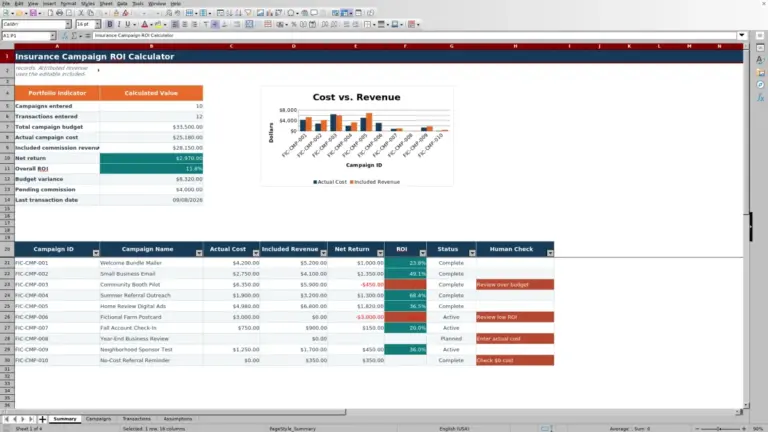This screenshot has width=768, height=432.
Task: Open Campaign Name column filter dropdown
Action: [x=199, y=253]
